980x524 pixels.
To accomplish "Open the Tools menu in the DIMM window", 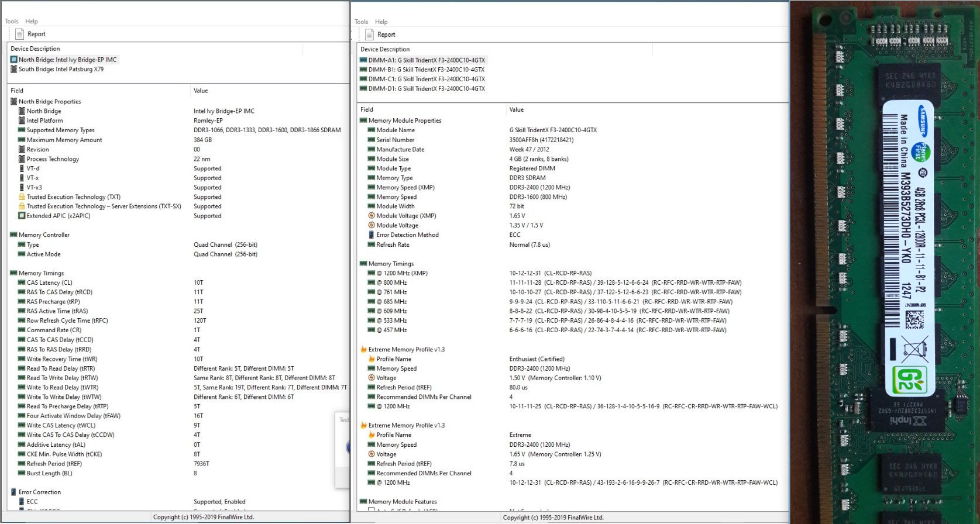I will point(362,22).
